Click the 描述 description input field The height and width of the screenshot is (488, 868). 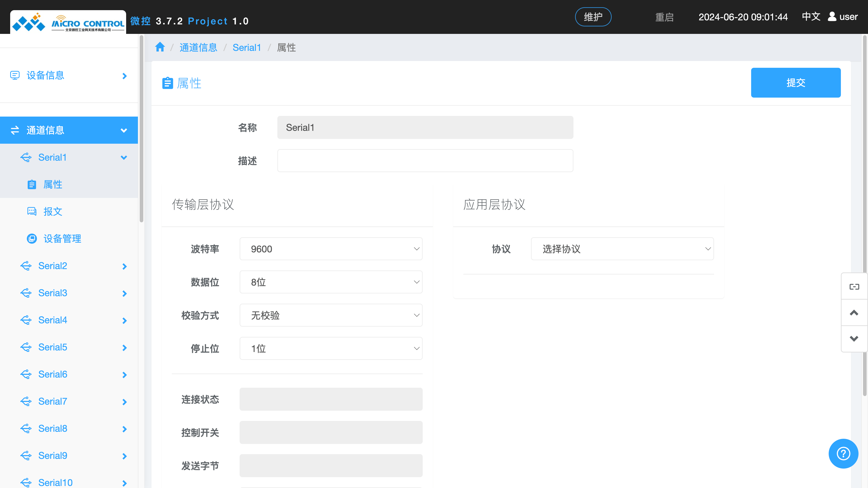pyautogui.click(x=425, y=161)
